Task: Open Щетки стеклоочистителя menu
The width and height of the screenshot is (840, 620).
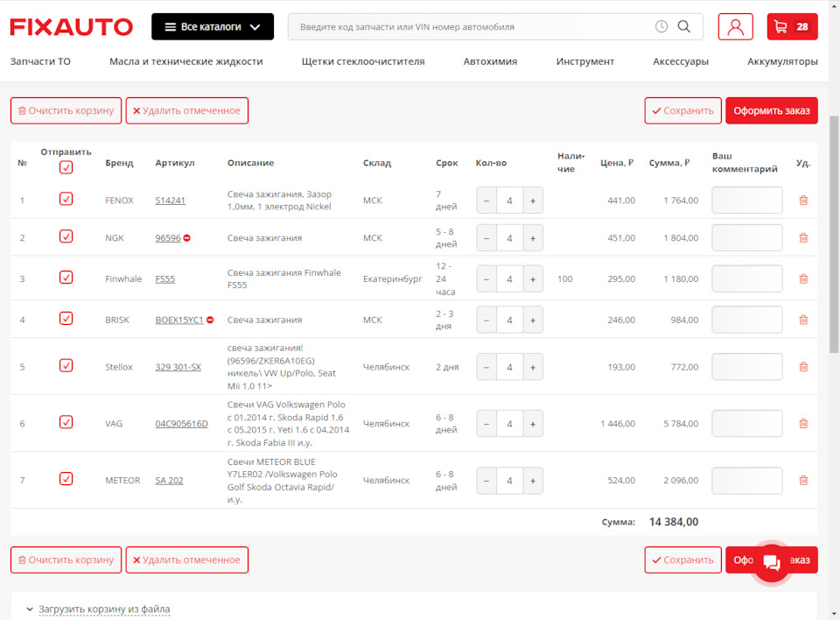Action: click(363, 61)
